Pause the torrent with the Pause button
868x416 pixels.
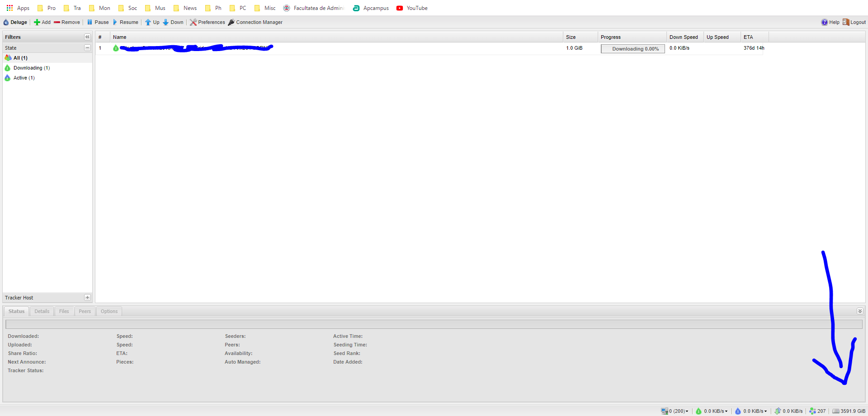pos(98,22)
